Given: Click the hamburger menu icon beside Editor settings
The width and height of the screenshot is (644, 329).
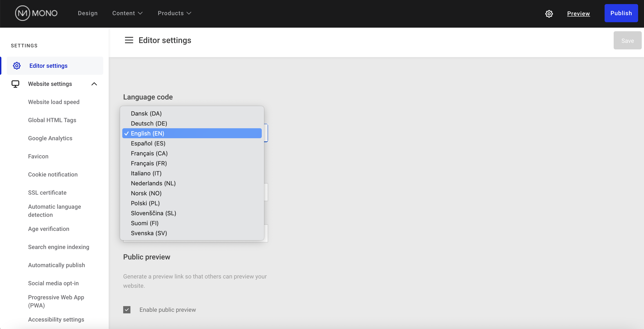Looking at the screenshot, I should [x=129, y=40].
